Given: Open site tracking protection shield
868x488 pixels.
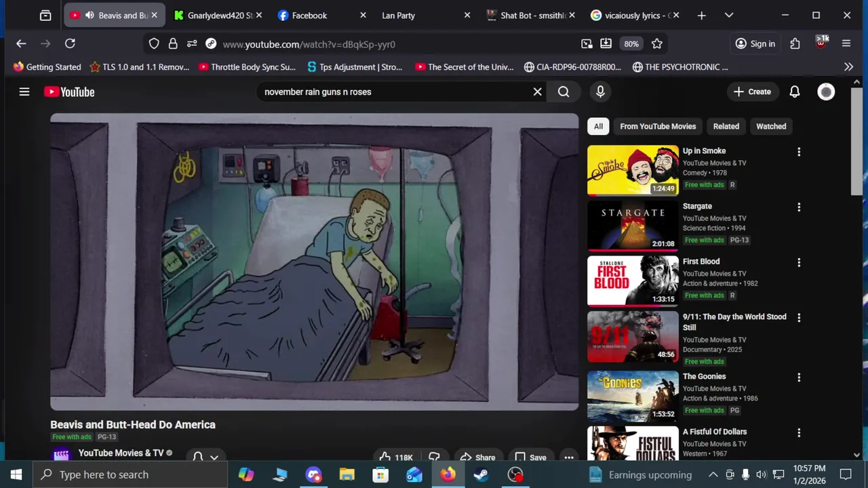Looking at the screenshot, I should (154, 43).
